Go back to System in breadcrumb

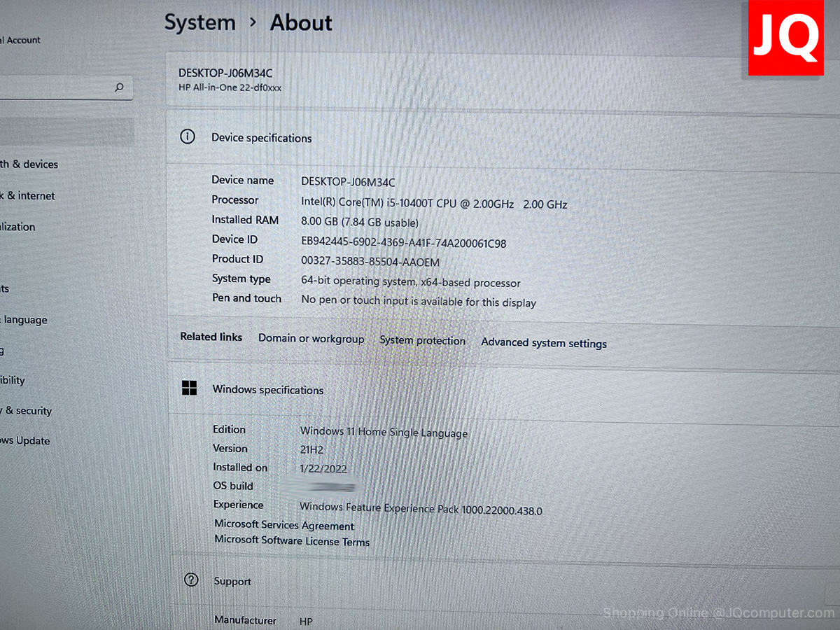pyautogui.click(x=199, y=22)
